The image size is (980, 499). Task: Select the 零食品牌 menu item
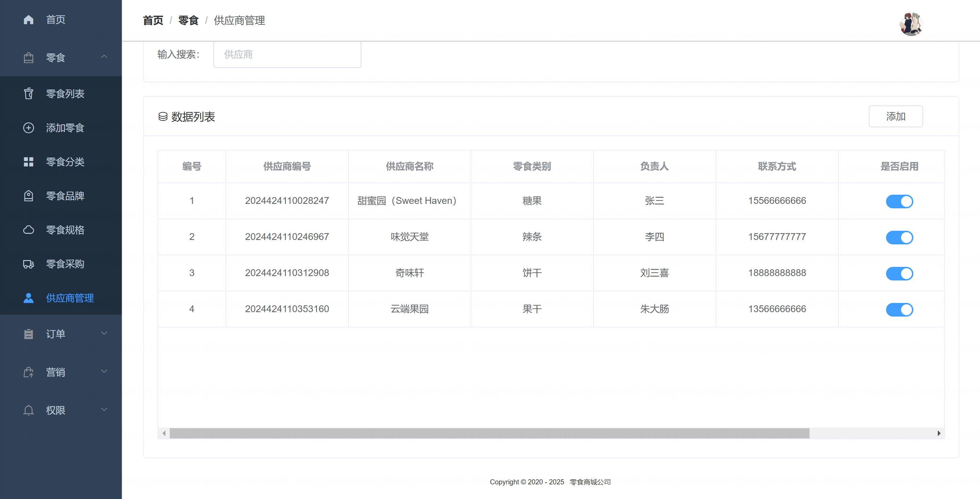coord(61,196)
